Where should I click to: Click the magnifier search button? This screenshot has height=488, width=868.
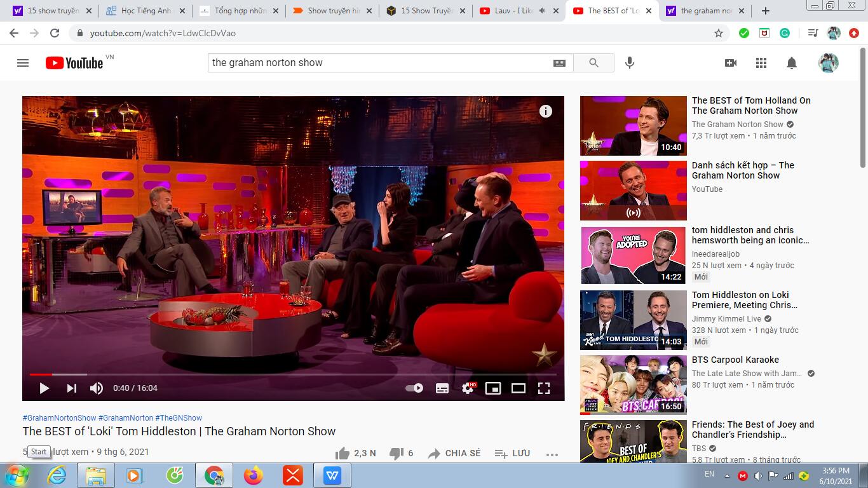click(593, 63)
